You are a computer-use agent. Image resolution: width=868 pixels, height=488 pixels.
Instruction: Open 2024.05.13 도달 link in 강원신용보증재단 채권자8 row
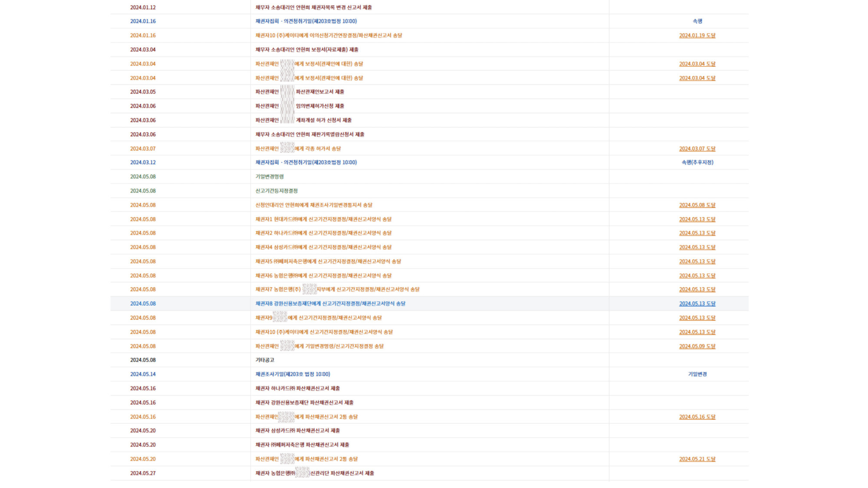(x=697, y=304)
